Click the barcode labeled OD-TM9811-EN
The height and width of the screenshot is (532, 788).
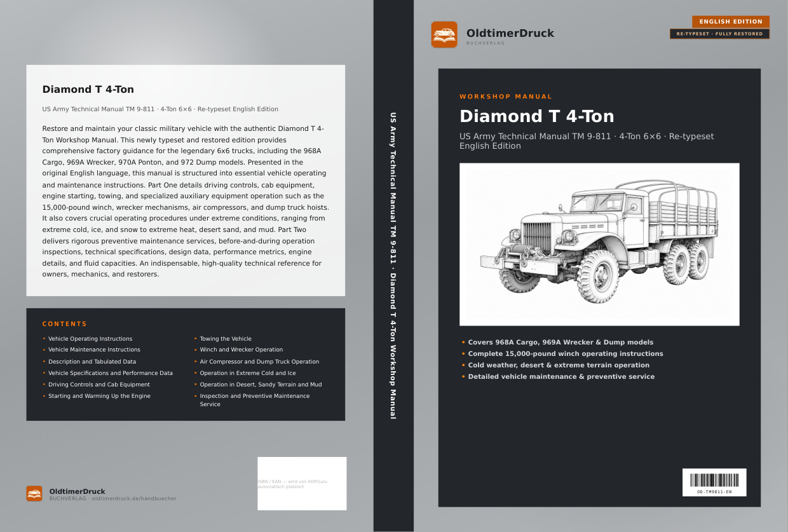coord(714,482)
